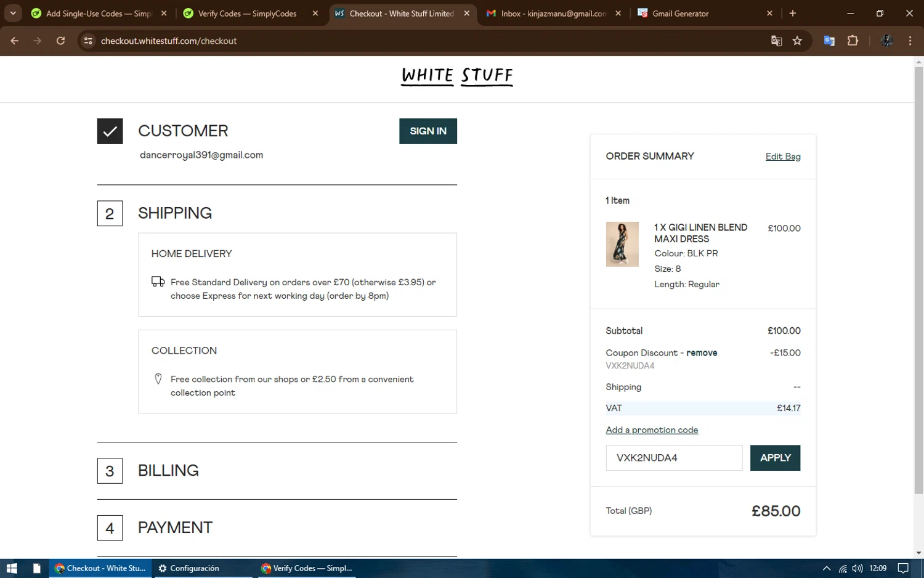Click the translate page icon

[x=776, y=41]
